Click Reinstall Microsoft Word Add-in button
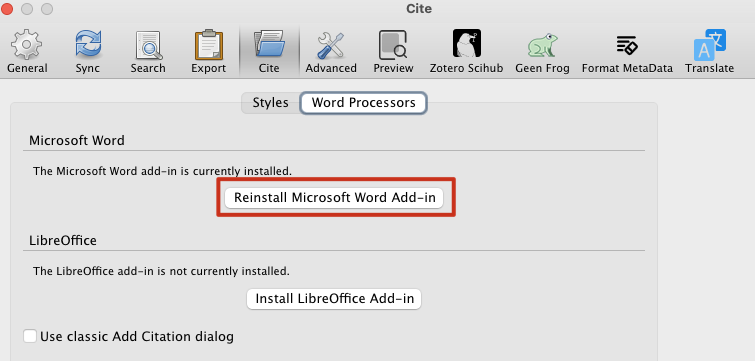This screenshot has height=361, width=755. click(x=334, y=198)
